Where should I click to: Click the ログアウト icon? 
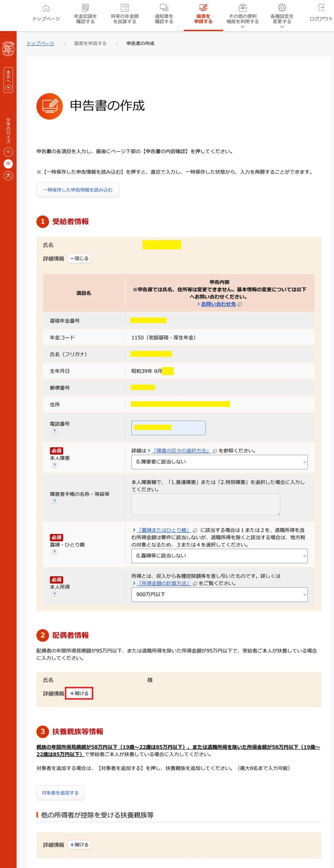click(x=321, y=8)
